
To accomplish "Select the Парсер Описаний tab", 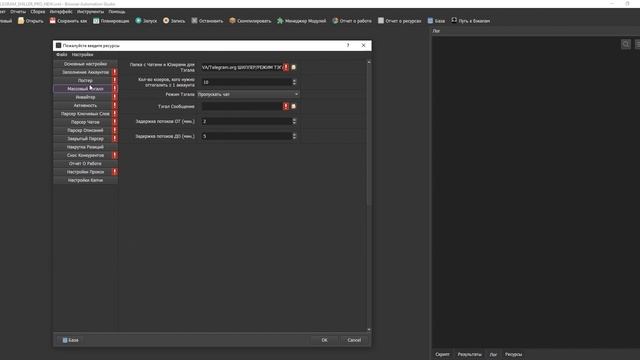I will click(85, 130).
